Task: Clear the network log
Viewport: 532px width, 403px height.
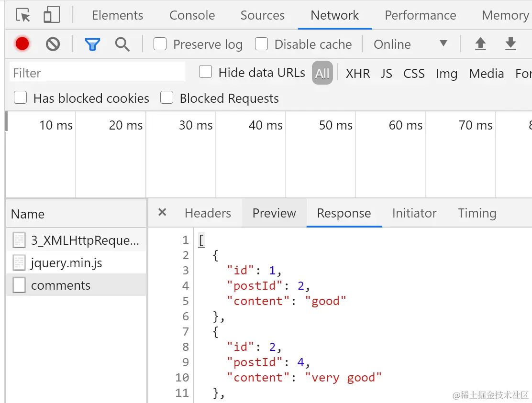Action: [53, 44]
